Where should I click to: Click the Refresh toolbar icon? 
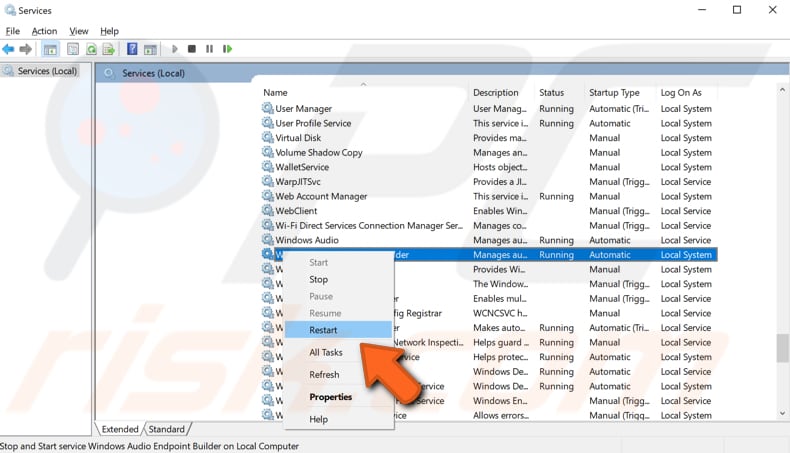[92, 49]
